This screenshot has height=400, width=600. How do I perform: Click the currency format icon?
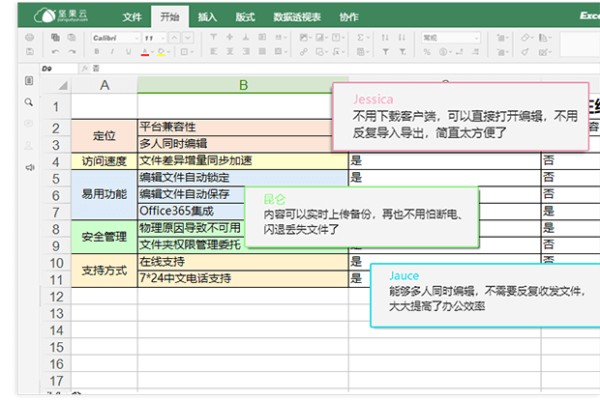coord(445,52)
